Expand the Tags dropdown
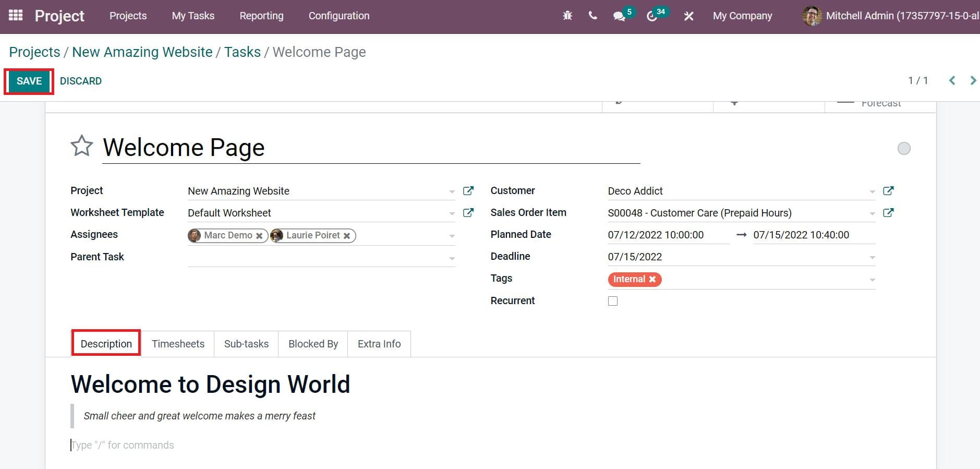Viewport: 980px width, 469px height. point(872,280)
